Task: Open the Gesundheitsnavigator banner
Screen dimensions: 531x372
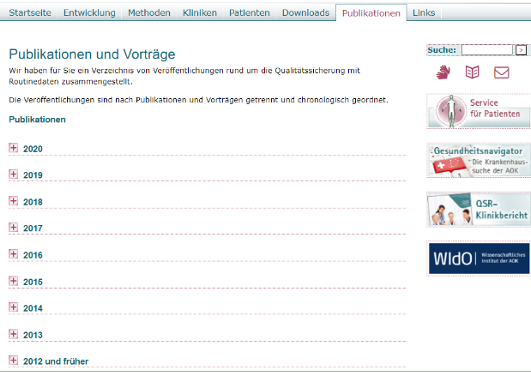Action: pos(479,160)
